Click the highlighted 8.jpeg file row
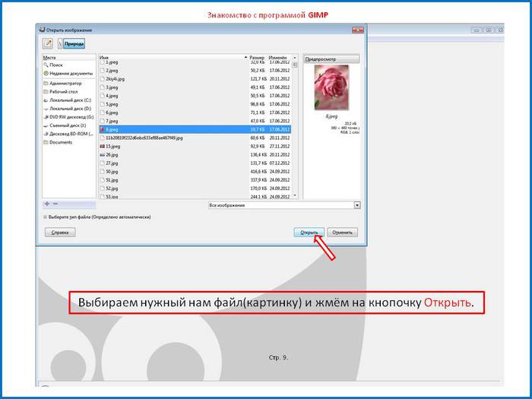Image resolution: width=532 pixels, height=399 pixels. pos(195,130)
